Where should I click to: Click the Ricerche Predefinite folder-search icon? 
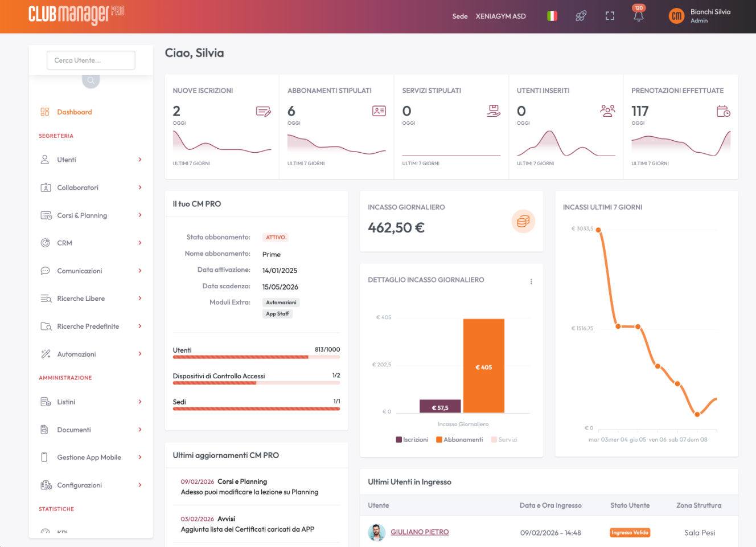pyautogui.click(x=46, y=326)
